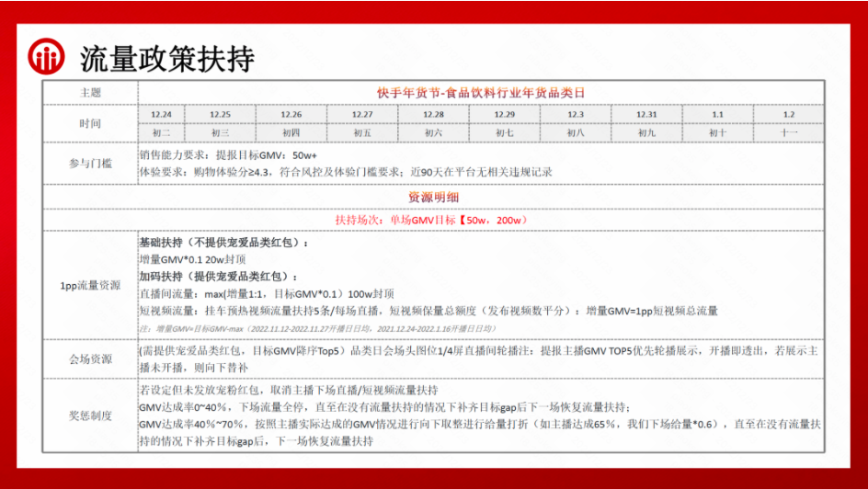The height and width of the screenshot is (489, 868).
Task: Select the date cell 1.2
Action: [x=789, y=115]
